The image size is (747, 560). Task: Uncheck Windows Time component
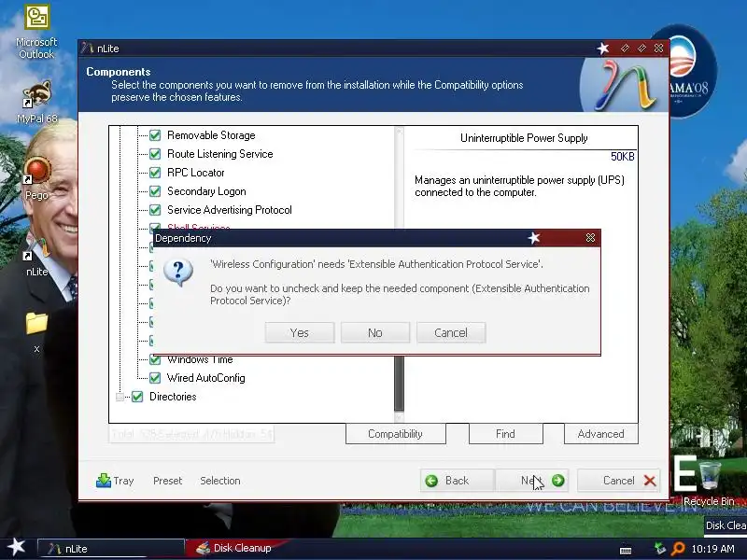(x=155, y=359)
